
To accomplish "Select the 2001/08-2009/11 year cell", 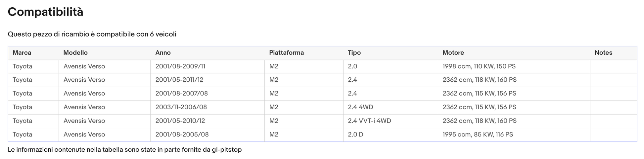I will click(x=207, y=66).
